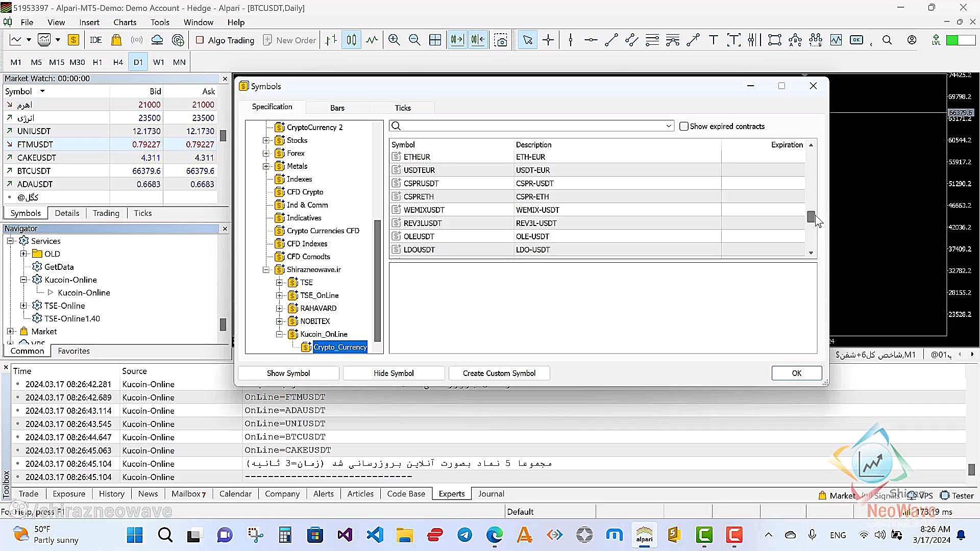
Task: Switch chart to H4 timeframe
Action: pyautogui.click(x=118, y=62)
